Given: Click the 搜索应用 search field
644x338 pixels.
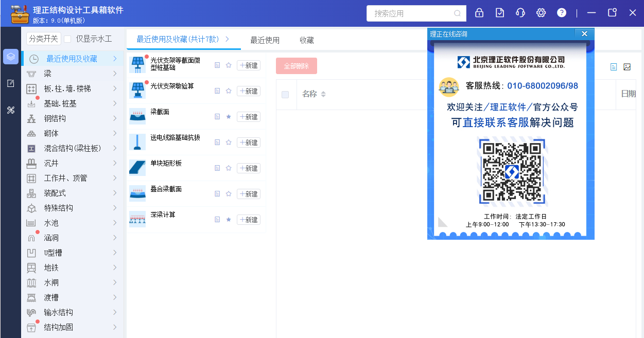Looking at the screenshot, I should (410, 13).
